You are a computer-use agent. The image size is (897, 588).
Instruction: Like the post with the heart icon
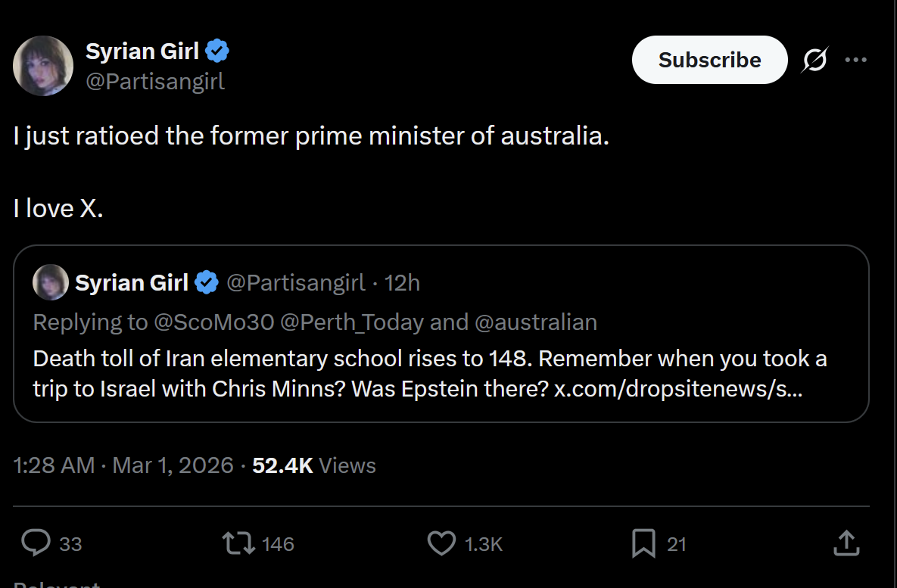pos(441,543)
